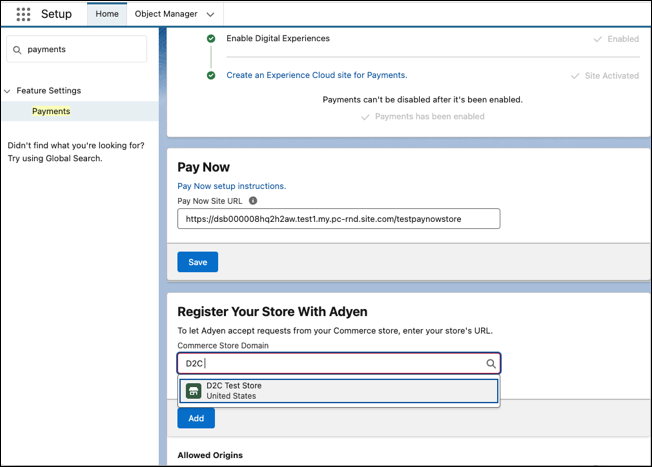652x467 pixels.
Task: Click the Enabled checkmark status
Action: (616, 39)
